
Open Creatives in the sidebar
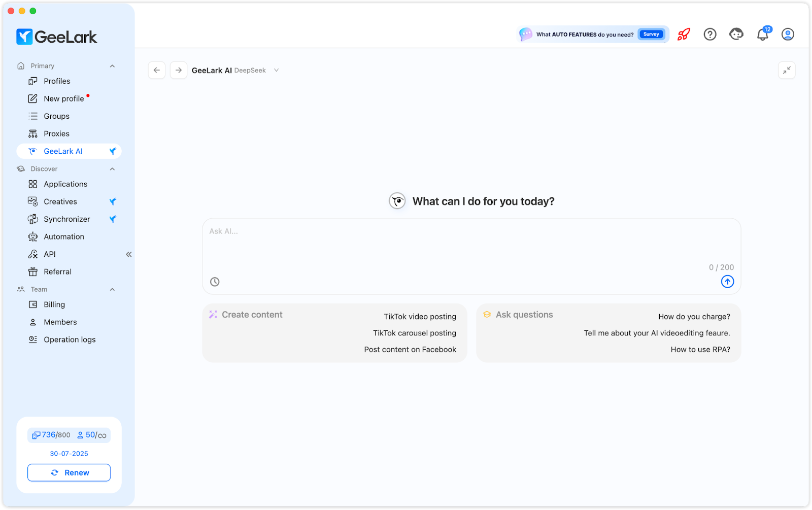[x=69, y=201]
